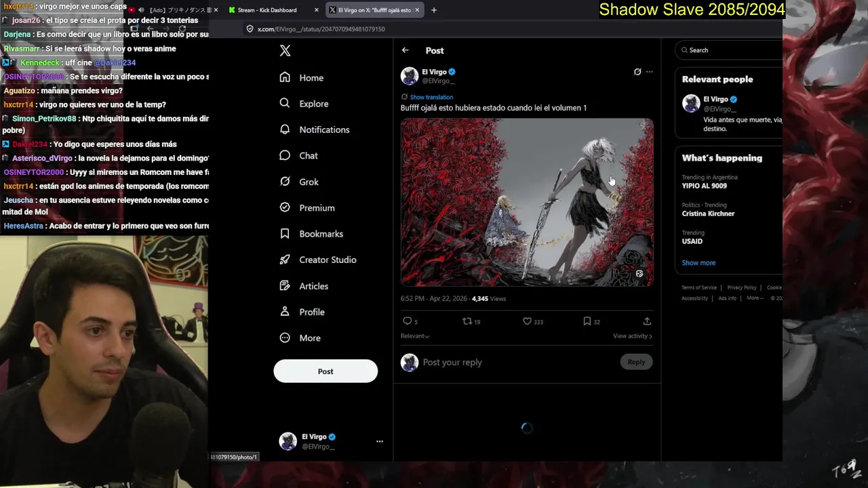
Task: Click the Creator Studio rocket icon
Action: tap(285, 260)
